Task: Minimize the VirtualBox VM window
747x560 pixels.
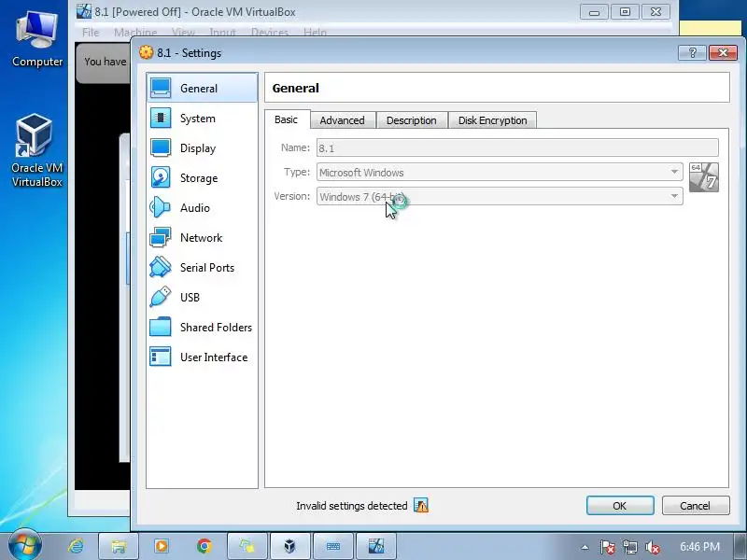Action: click(594, 12)
